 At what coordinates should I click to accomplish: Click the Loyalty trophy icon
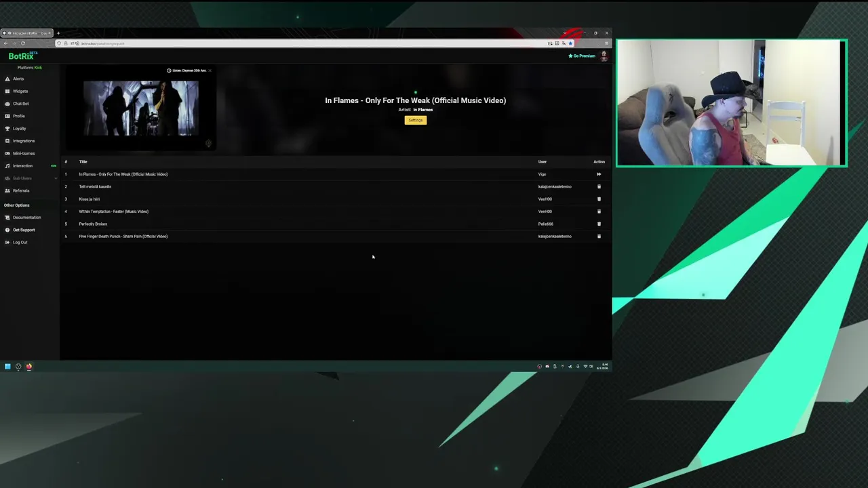[7, 128]
